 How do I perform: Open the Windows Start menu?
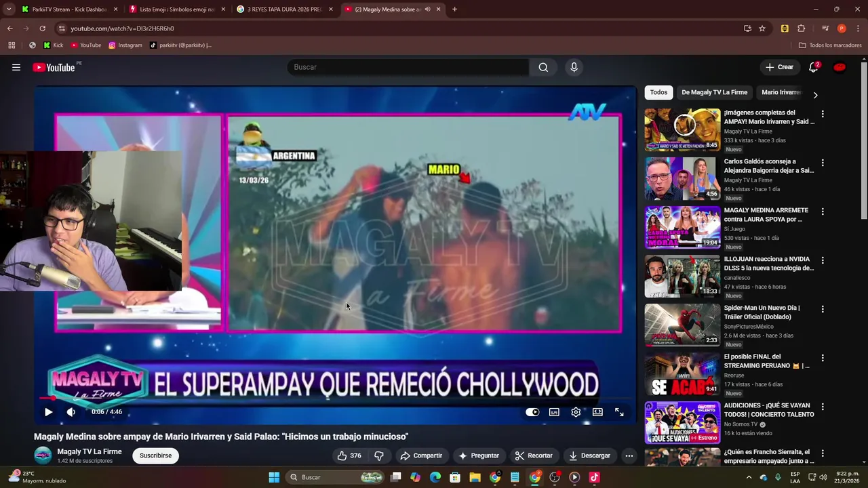(x=274, y=477)
